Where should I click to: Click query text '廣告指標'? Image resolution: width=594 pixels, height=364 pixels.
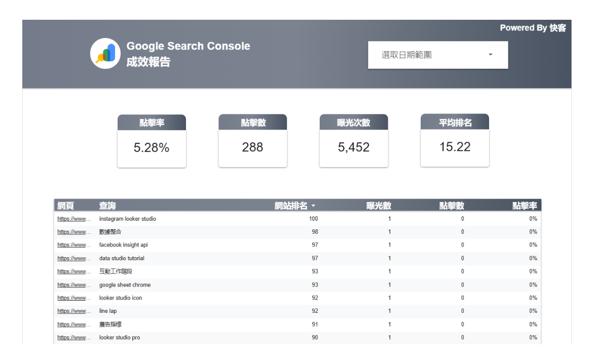click(x=110, y=325)
